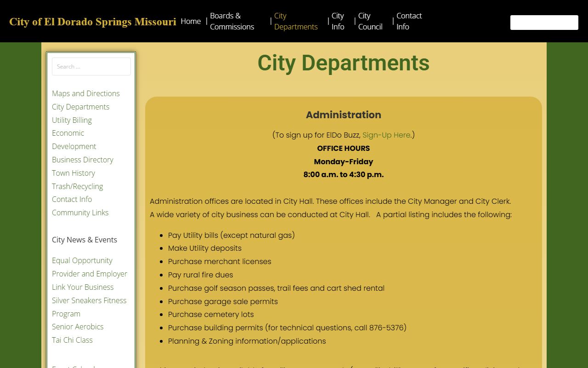Visit the Business Directory

83,160
